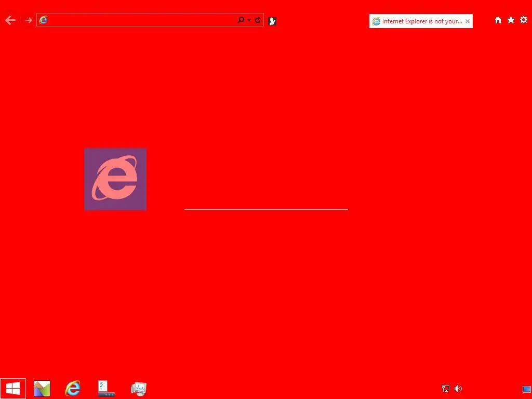This screenshot has width=532, height=399.
Task: Open Favorites with the star icon
Action: click(511, 20)
